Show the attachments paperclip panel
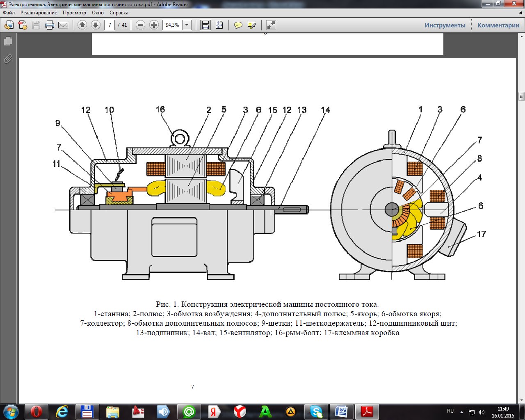This screenshot has width=525, height=420. [x=8, y=59]
